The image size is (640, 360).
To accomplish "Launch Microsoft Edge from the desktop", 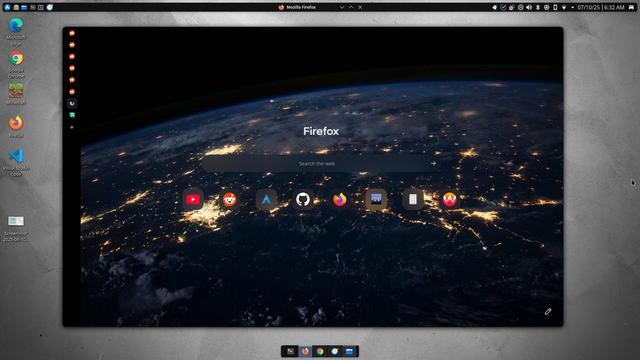I will 16,31.
